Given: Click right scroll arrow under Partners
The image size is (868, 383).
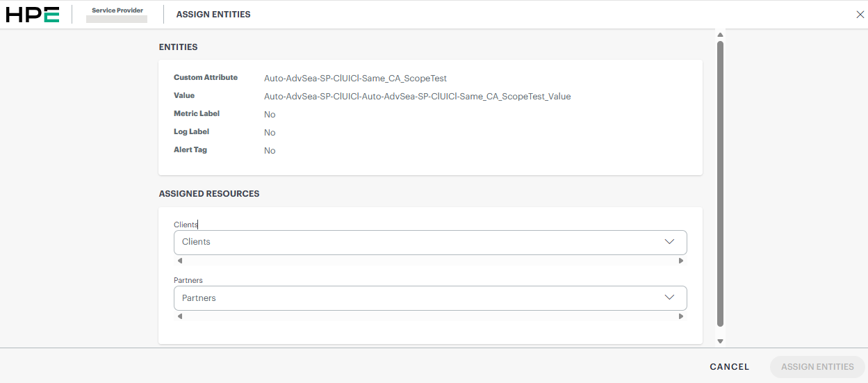Looking at the screenshot, I should 681,316.
